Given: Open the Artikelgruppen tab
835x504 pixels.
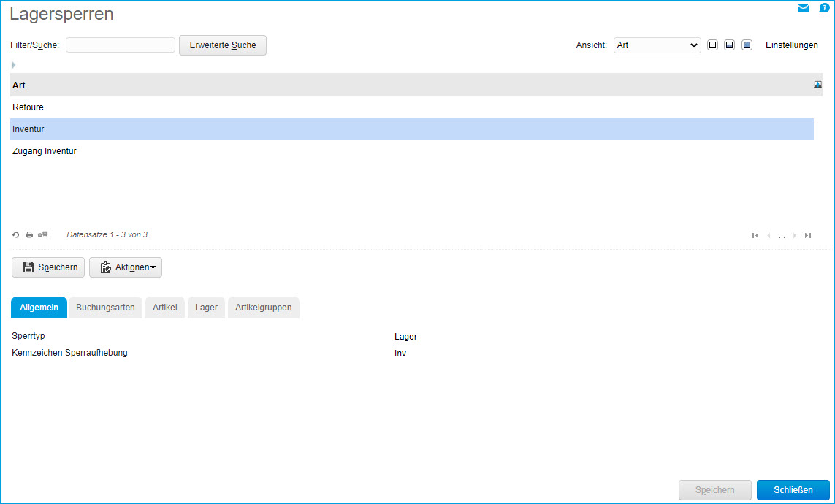Looking at the screenshot, I should point(264,308).
